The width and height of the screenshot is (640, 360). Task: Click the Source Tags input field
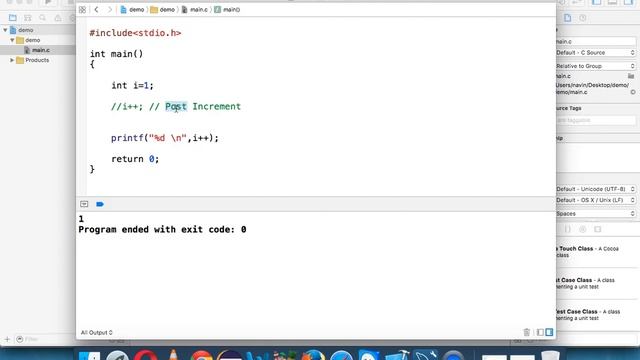[596, 120]
